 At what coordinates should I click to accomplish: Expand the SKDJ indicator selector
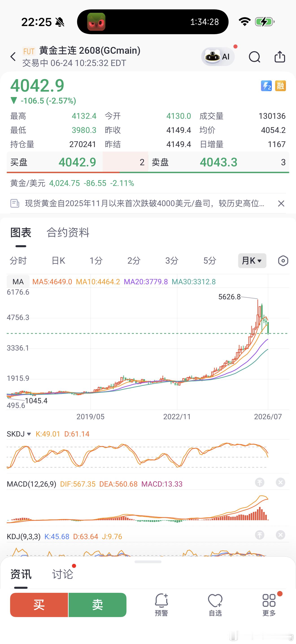pyautogui.click(x=19, y=434)
